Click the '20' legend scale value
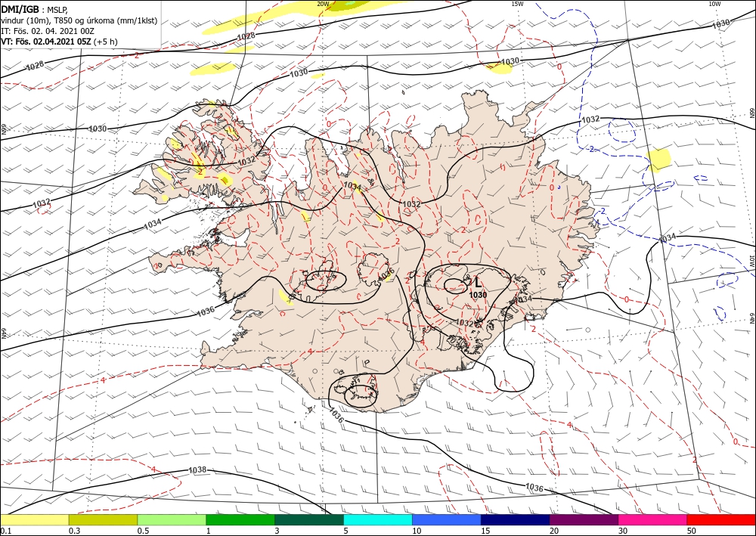 pyautogui.click(x=554, y=531)
